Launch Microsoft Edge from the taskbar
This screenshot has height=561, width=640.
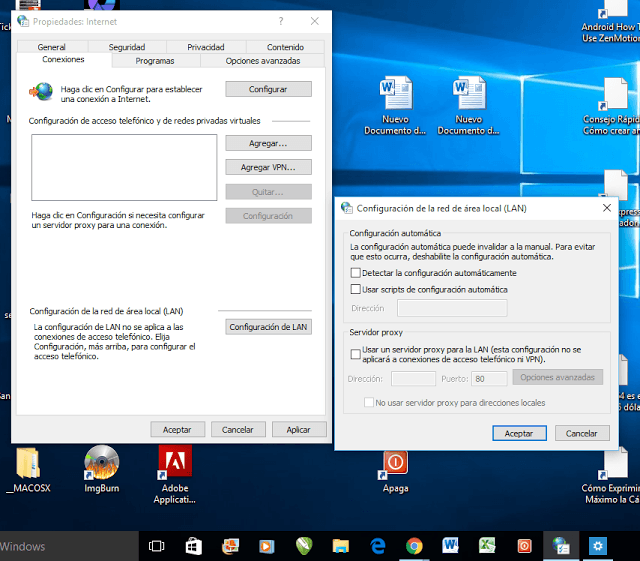[378, 546]
